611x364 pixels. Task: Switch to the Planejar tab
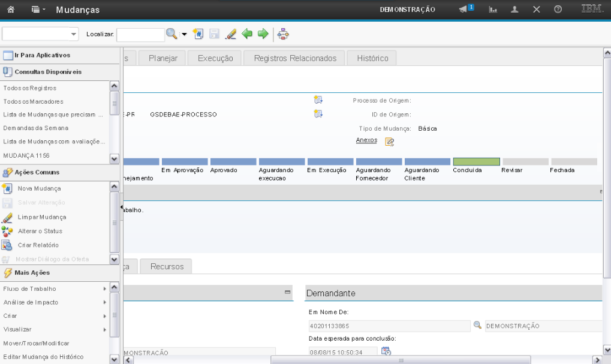click(x=162, y=58)
